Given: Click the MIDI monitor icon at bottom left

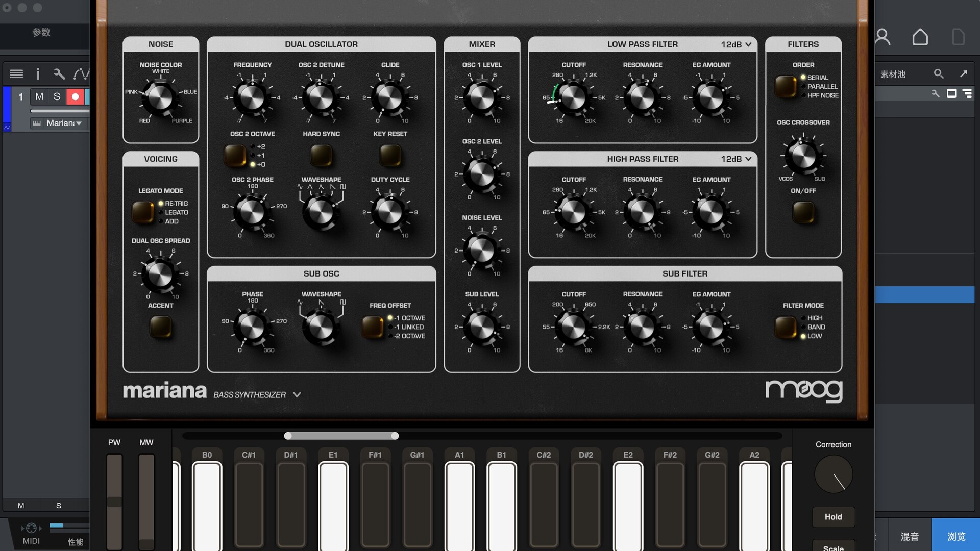Looking at the screenshot, I should [31, 529].
